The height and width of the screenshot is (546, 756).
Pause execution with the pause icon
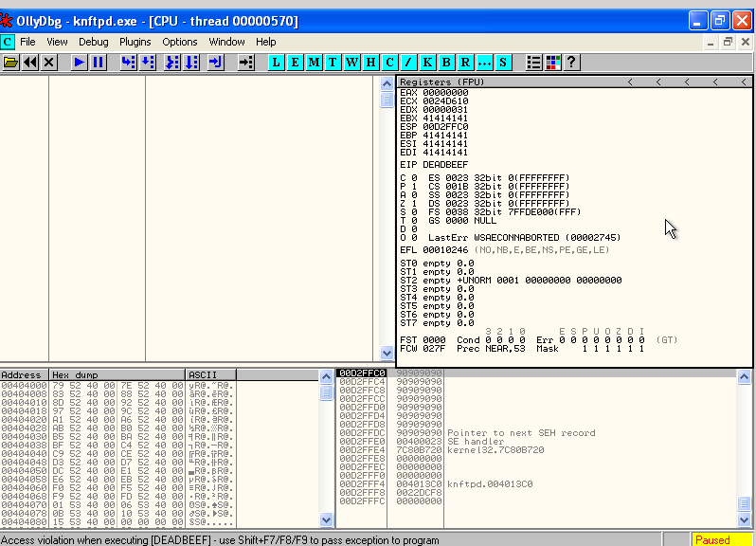99,63
